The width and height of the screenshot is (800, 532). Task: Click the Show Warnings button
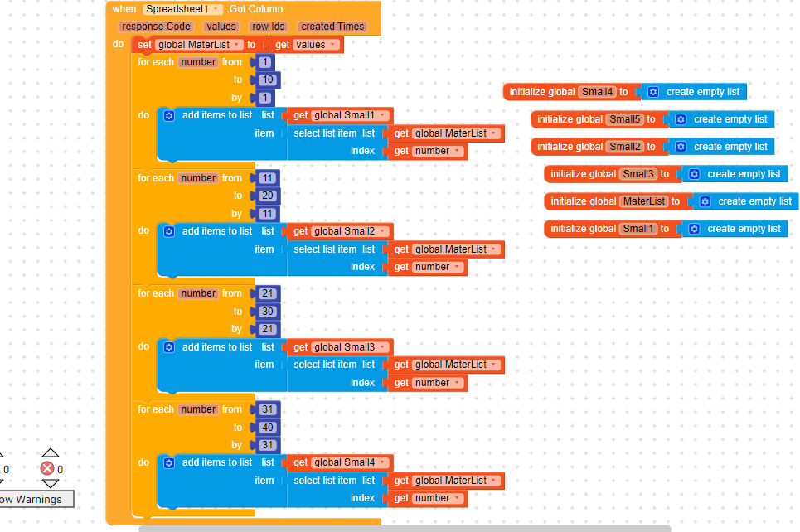click(33, 499)
